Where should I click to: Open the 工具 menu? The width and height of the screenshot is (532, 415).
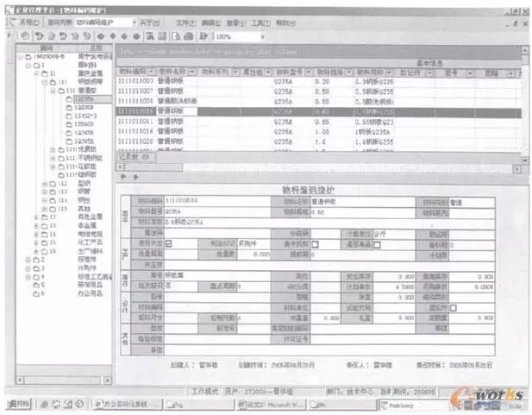(x=260, y=23)
